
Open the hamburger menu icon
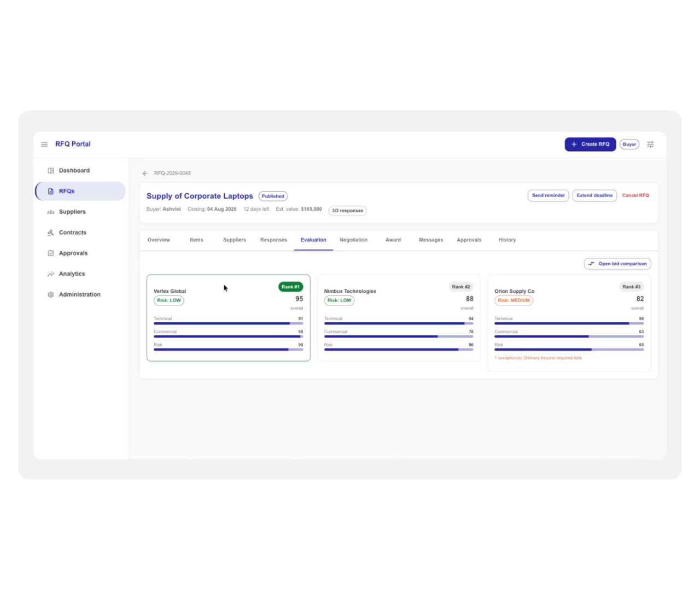click(44, 144)
